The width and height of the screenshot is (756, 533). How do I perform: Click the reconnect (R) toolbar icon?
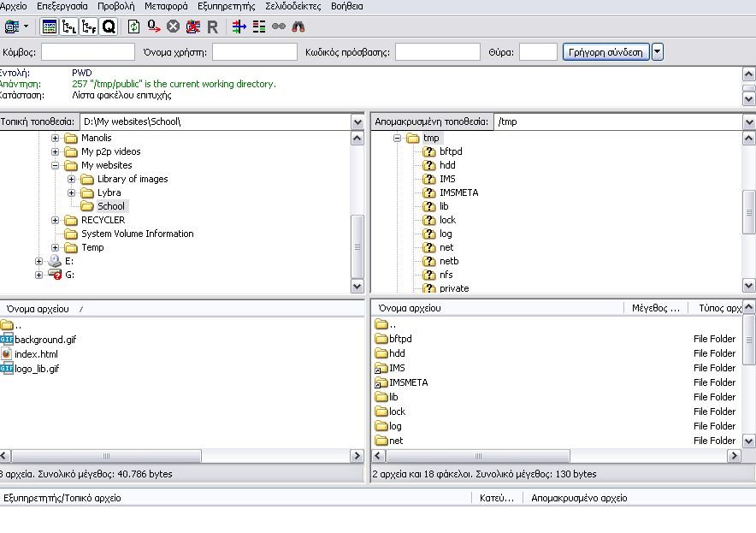click(x=213, y=27)
